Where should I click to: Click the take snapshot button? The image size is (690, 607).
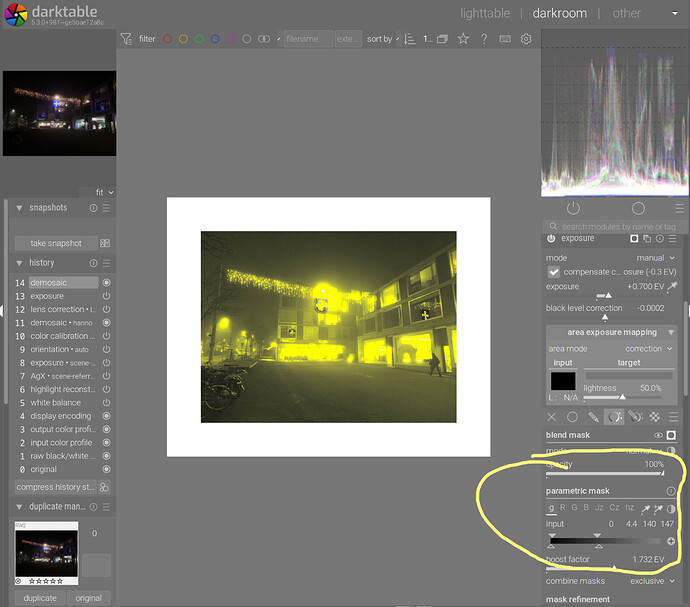coord(56,243)
